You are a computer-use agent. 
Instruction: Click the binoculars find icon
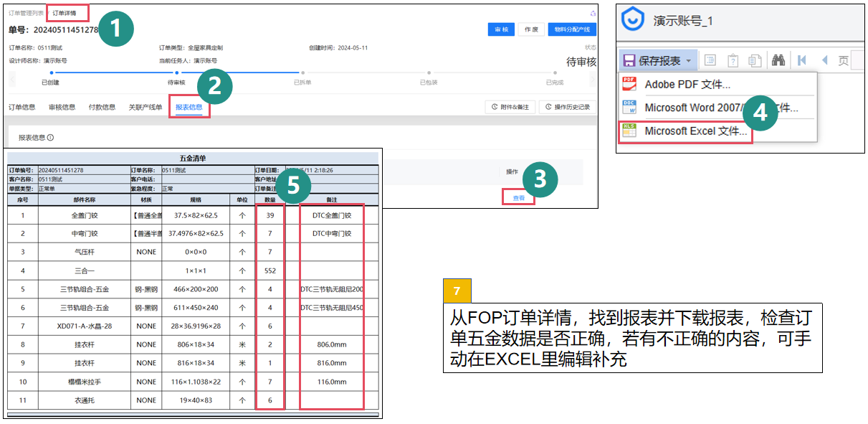coord(778,61)
